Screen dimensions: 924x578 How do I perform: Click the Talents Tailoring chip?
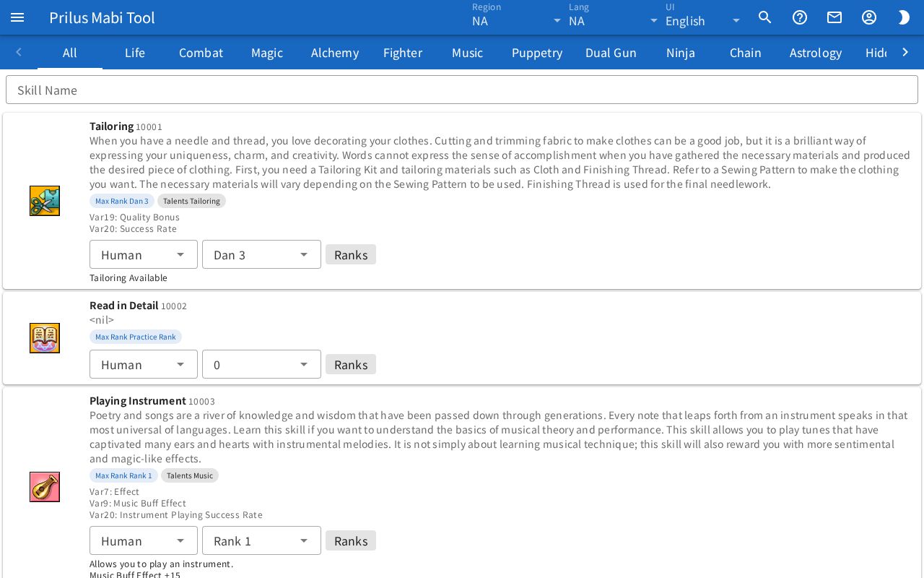(191, 201)
